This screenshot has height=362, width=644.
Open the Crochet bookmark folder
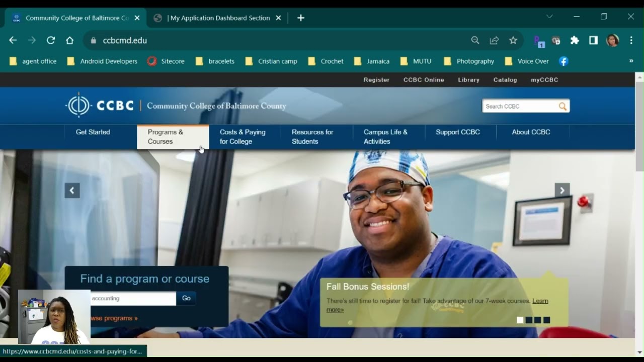(326, 61)
